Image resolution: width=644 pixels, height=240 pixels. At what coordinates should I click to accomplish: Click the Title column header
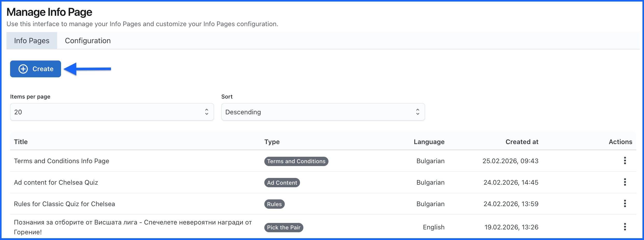point(21,142)
